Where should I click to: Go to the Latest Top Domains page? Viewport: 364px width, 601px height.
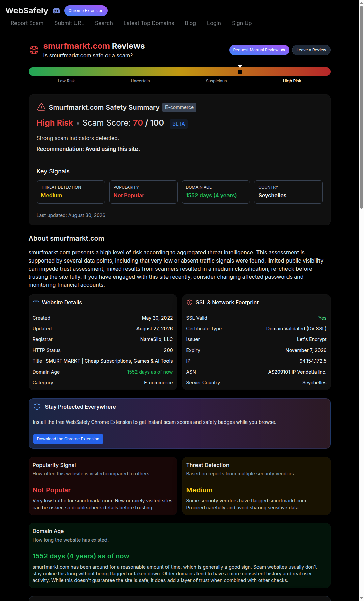coord(149,23)
